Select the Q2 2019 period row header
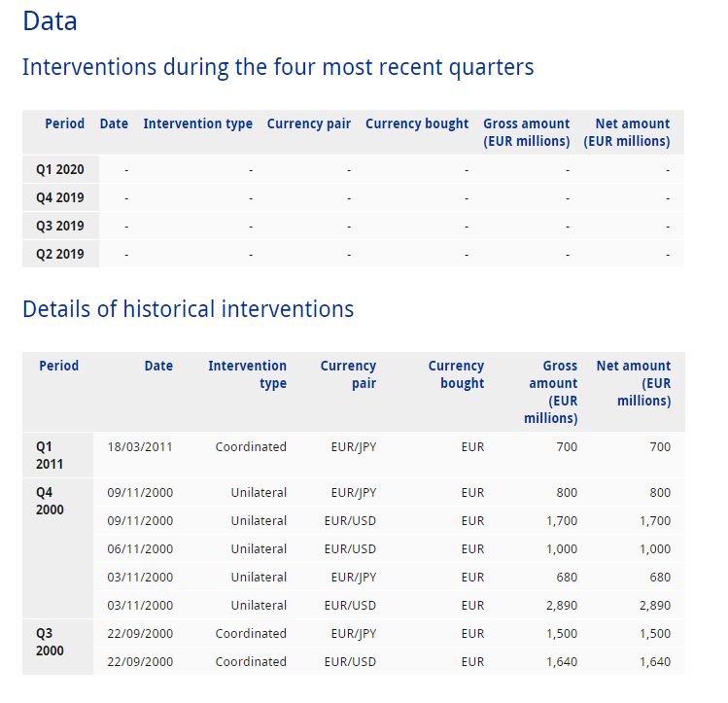 [x=60, y=254]
